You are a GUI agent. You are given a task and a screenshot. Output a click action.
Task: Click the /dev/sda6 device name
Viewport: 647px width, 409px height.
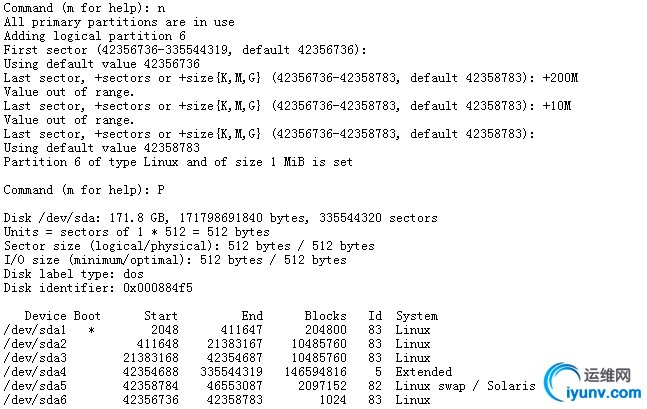(x=35, y=400)
